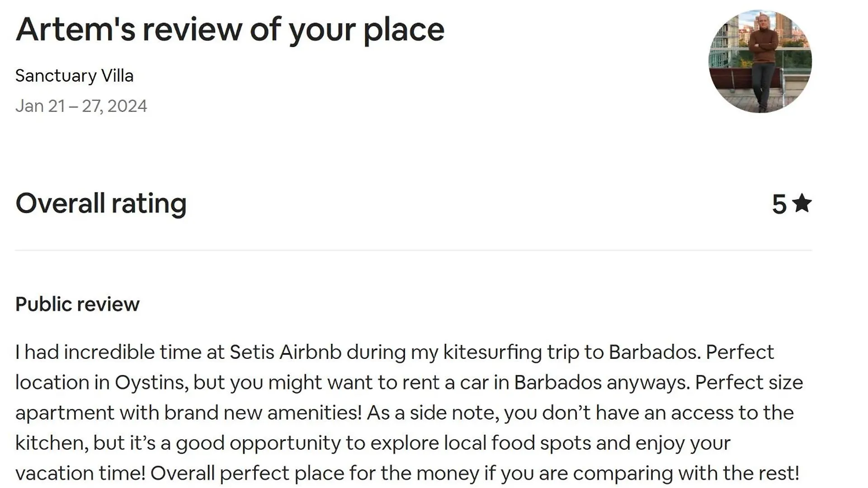Image resolution: width=868 pixels, height=488 pixels.
Task: Click "brand new amenities!" in the review
Action: 263,413
